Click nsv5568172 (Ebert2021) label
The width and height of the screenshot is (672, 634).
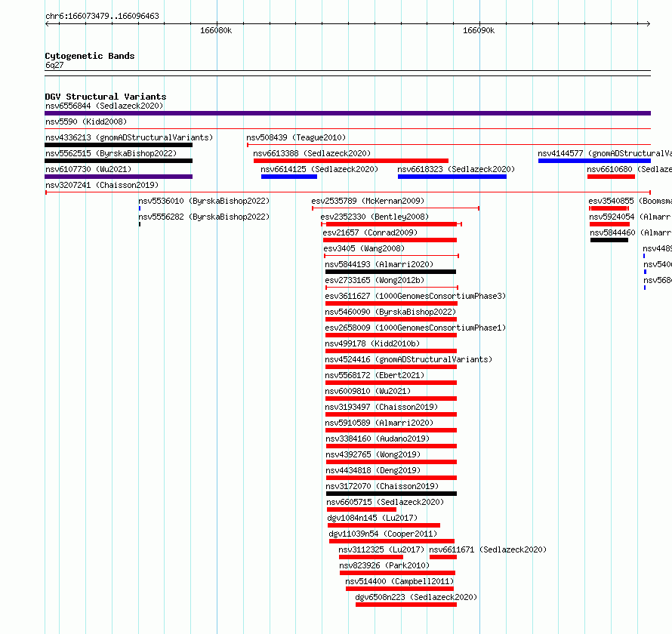(x=375, y=375)
